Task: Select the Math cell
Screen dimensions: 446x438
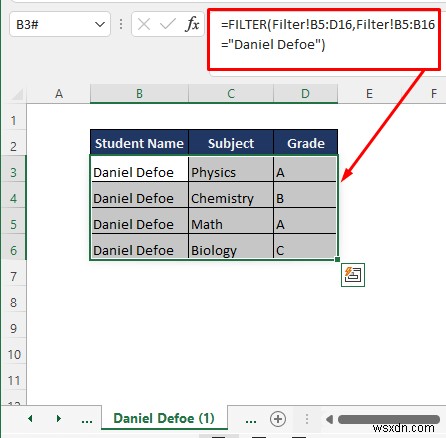Action: [x=231, y=221]
